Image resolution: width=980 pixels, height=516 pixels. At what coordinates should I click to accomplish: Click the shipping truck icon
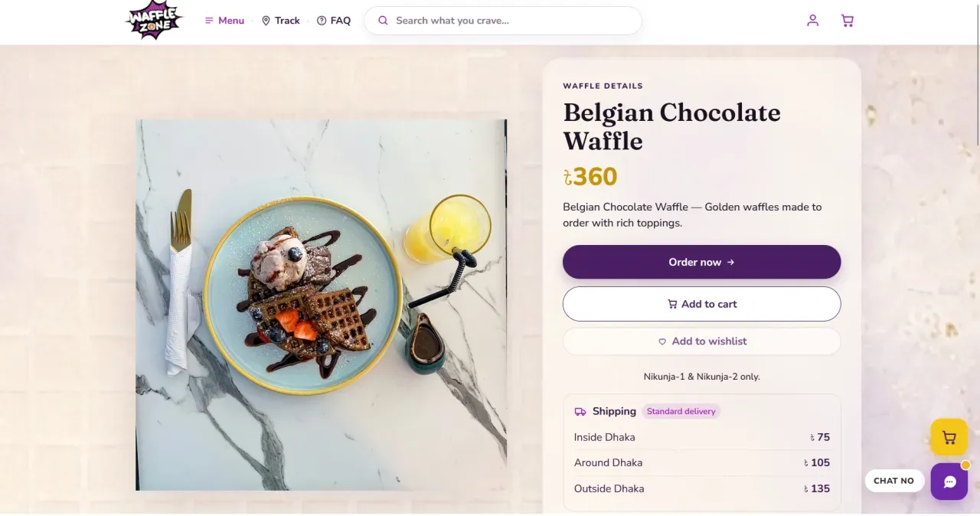[580, 412]
